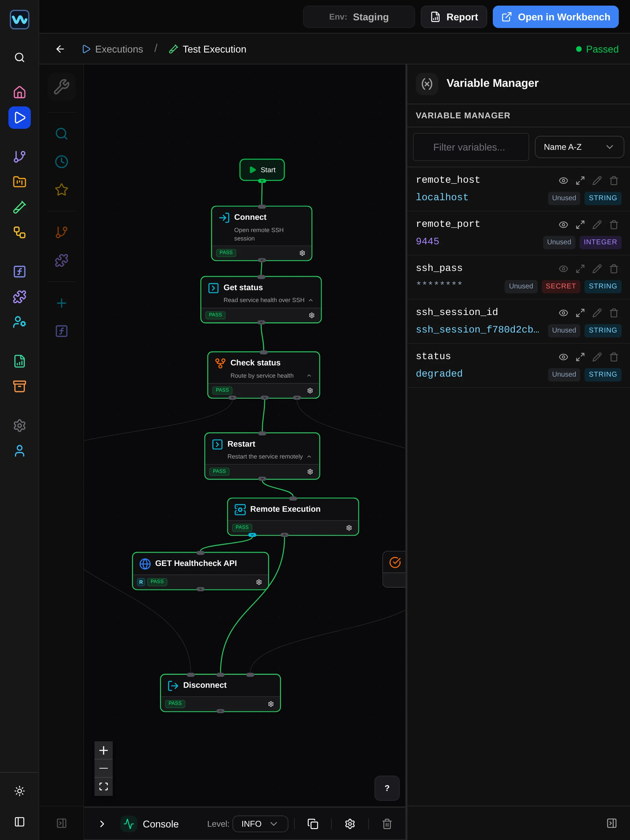630x840 pixels.
Task: Click Open in Workbench button
Action: click(x=555, y=17)
